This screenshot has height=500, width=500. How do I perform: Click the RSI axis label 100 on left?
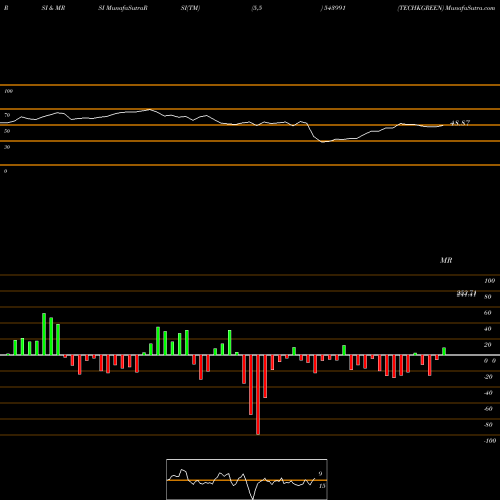coord(8,91)
